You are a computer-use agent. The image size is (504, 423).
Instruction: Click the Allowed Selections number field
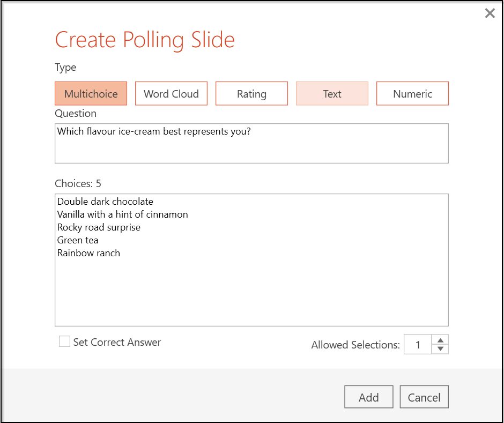[x=418, y=345]
